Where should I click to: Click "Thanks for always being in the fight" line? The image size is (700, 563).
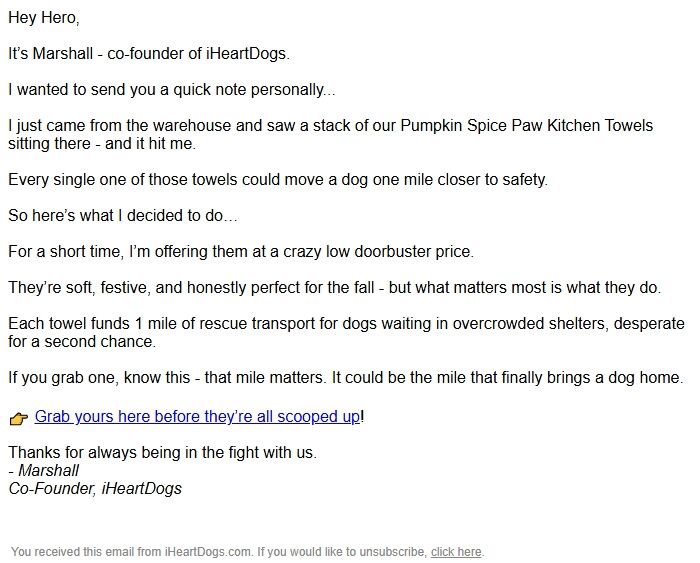[162, 452]
